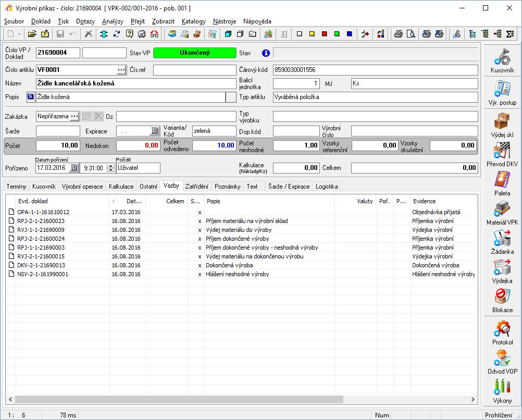Screen dimensions: 522x420
Task: Select the white color marker square
Action: (299, 34)
